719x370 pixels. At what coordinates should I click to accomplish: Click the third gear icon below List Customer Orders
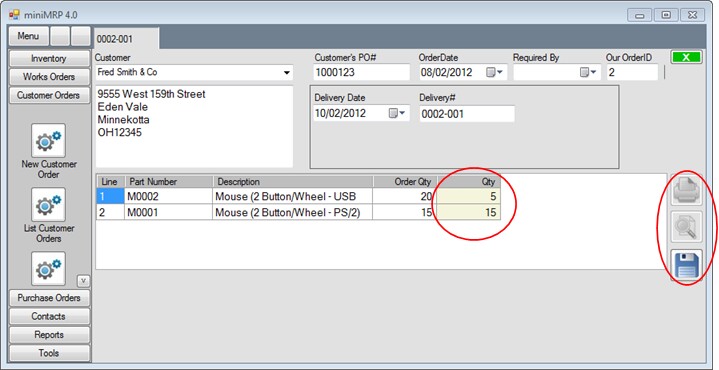pyautogui.click(x=48, y=269)
